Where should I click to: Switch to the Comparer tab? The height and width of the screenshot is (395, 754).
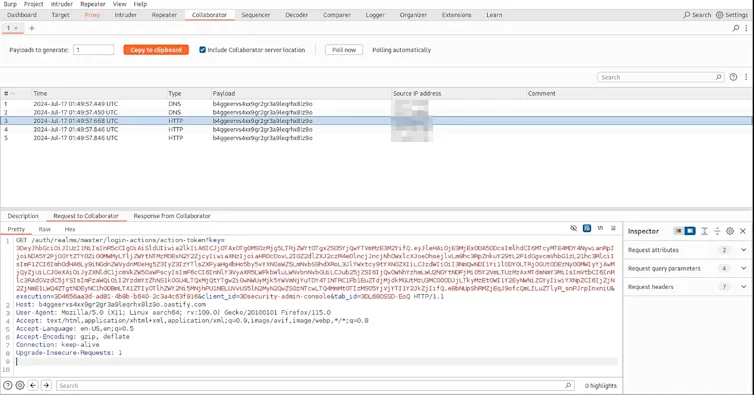tap(337, 15)
